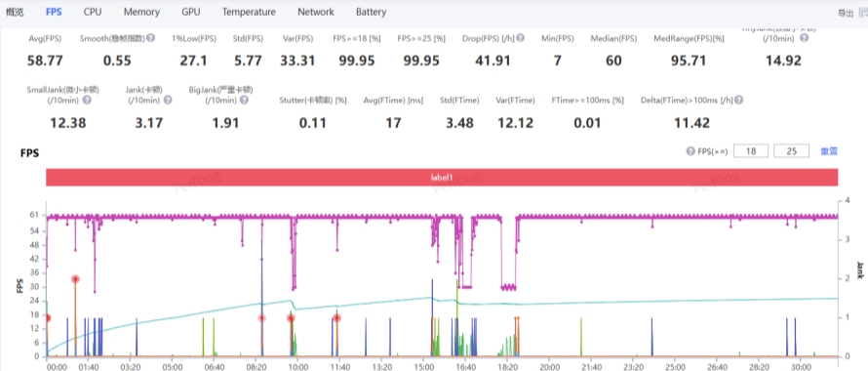Click the Avg(FPS) value 58.77
The width and height of the screenshot is (868, 371).
click(x=45, y=61)
